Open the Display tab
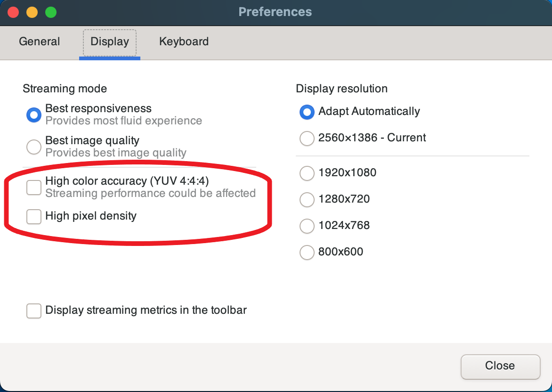552x392 pixels. tap(109, 41)
